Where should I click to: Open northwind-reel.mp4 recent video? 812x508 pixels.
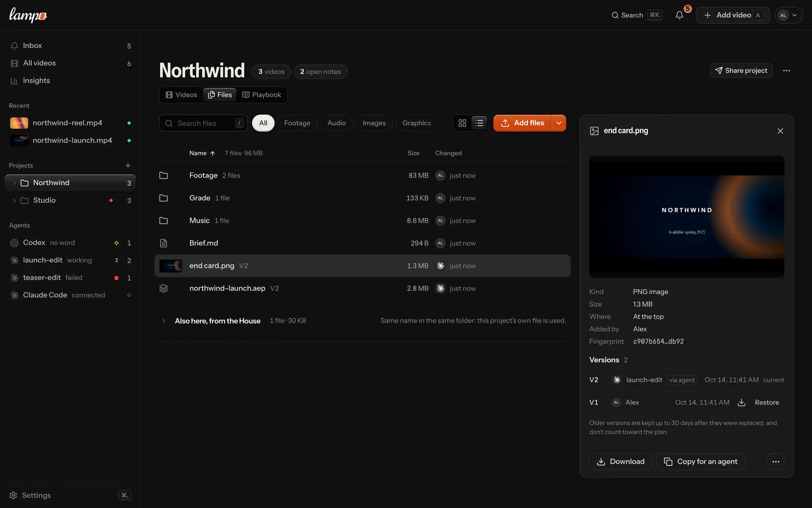(70, 123)
